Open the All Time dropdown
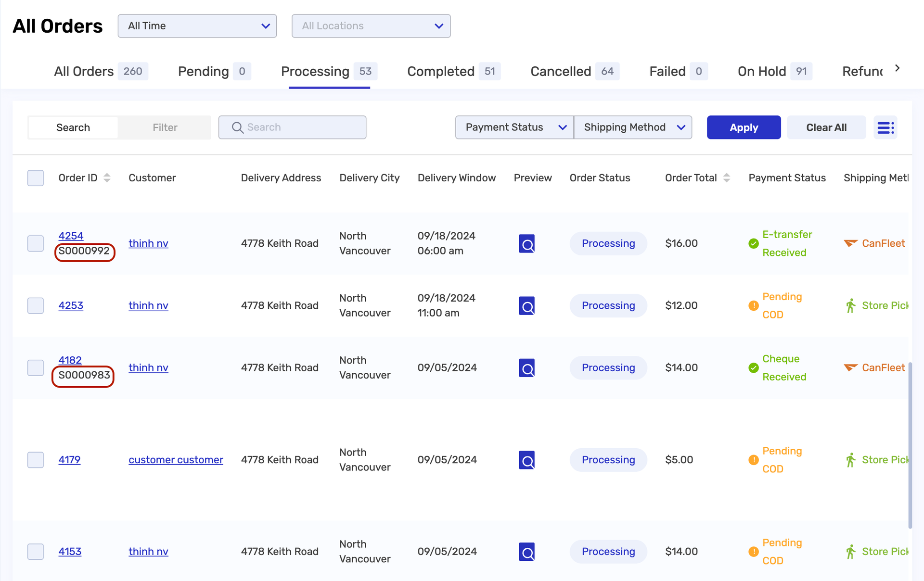Viewport: 924px width, 581px height. click(197, 26)
